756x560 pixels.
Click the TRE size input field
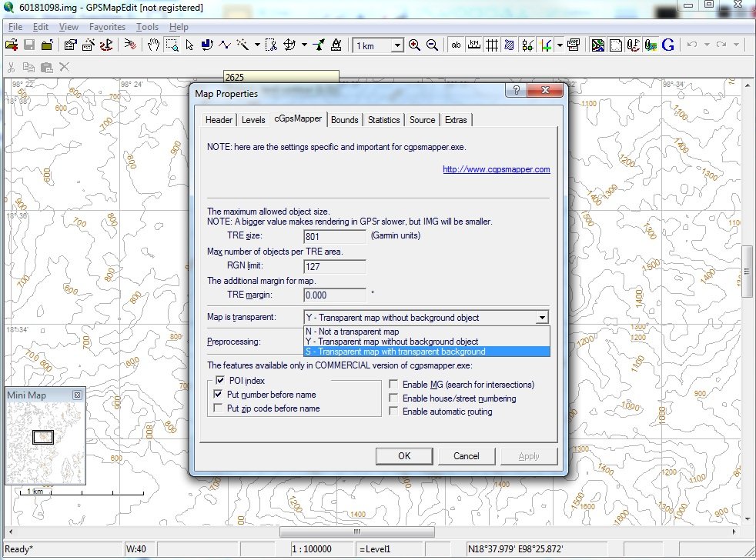click(335, 236)
